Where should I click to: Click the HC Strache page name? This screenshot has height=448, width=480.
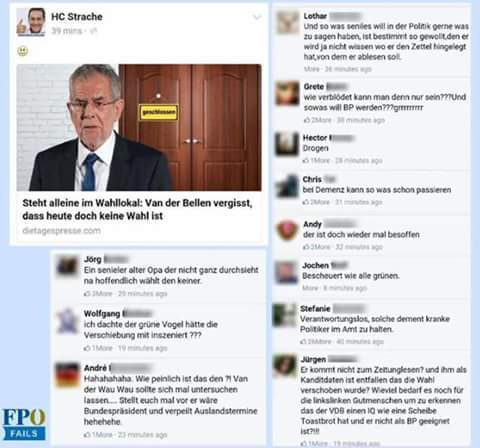click(x=77, y=17)
